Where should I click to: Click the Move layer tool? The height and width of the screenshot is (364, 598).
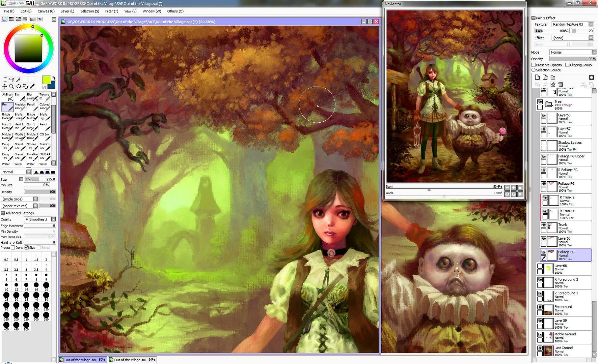point(5,87)
